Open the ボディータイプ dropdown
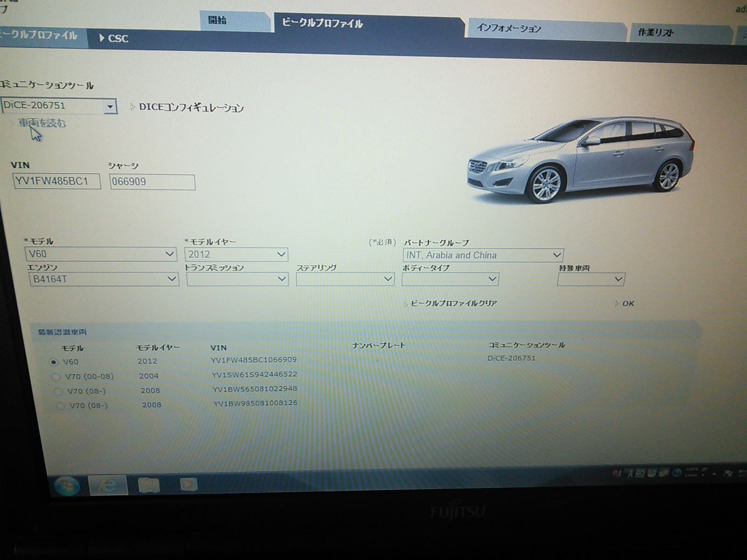The image size is (747, 560). [450, 279]
